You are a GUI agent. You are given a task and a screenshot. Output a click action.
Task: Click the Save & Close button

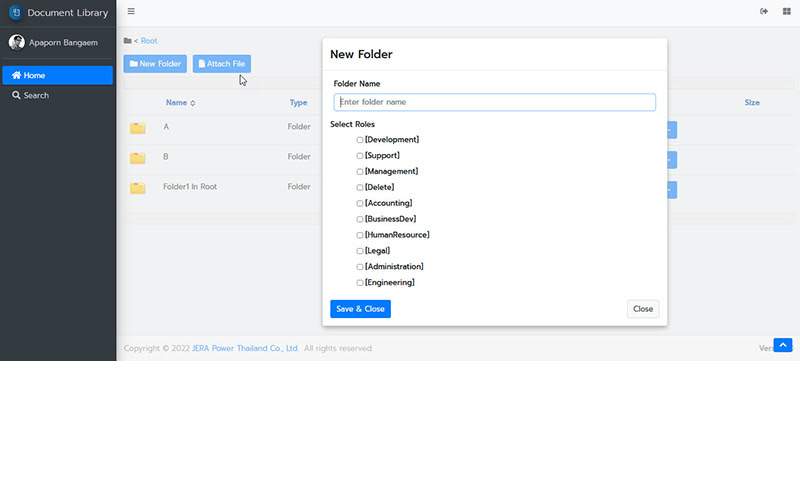click(360, 309)
